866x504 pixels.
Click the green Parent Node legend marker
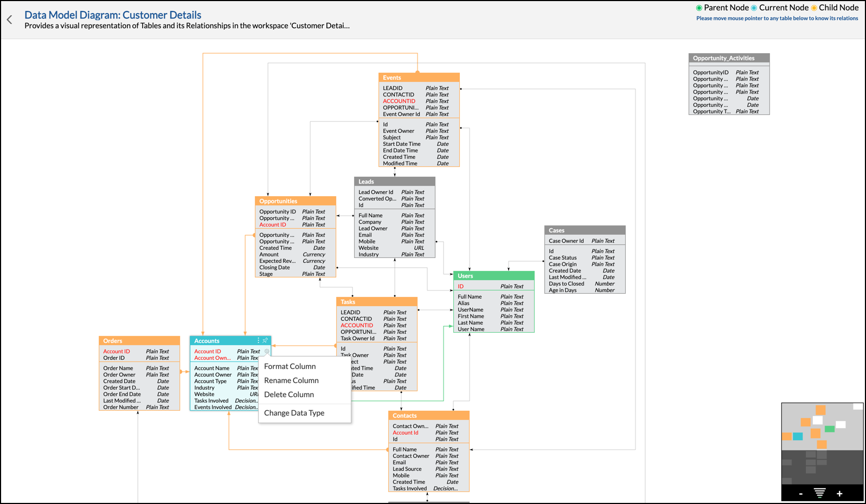[699, 8]
